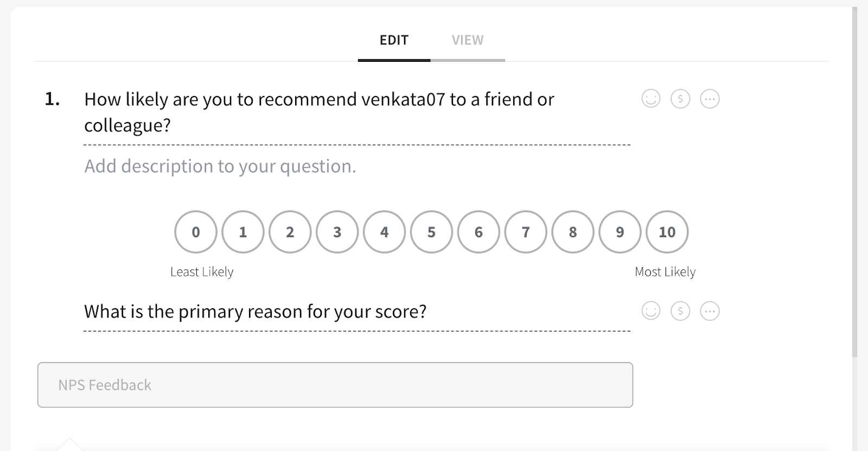868x451 pixels.
Task: Choose score 9 on the scale
Action: click(620, 232)
